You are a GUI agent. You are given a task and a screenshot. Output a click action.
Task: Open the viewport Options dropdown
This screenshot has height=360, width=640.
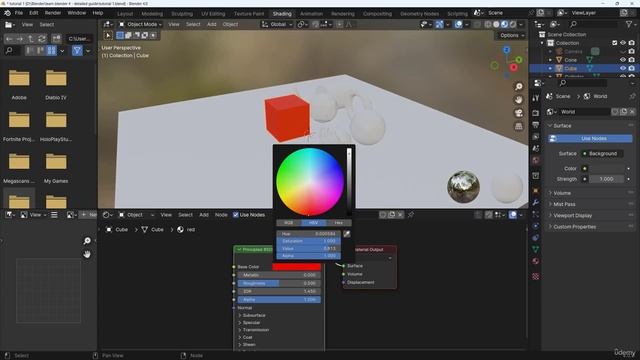512,36
